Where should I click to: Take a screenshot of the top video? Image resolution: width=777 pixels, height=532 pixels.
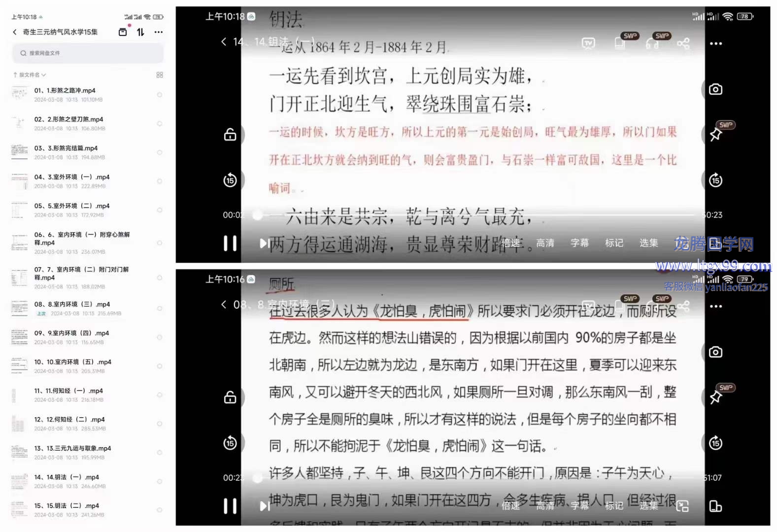[715, 89]
